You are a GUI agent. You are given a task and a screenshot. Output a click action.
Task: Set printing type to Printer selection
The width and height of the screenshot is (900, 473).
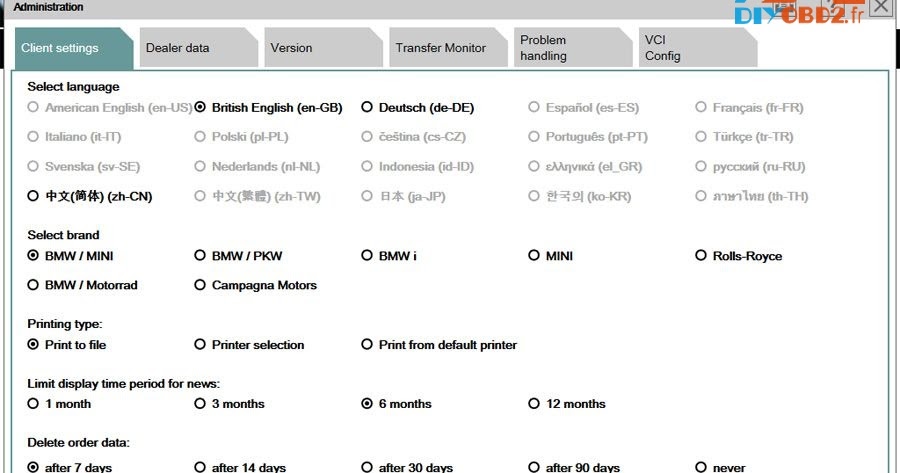pyautogui.click(x=249, y=344)
